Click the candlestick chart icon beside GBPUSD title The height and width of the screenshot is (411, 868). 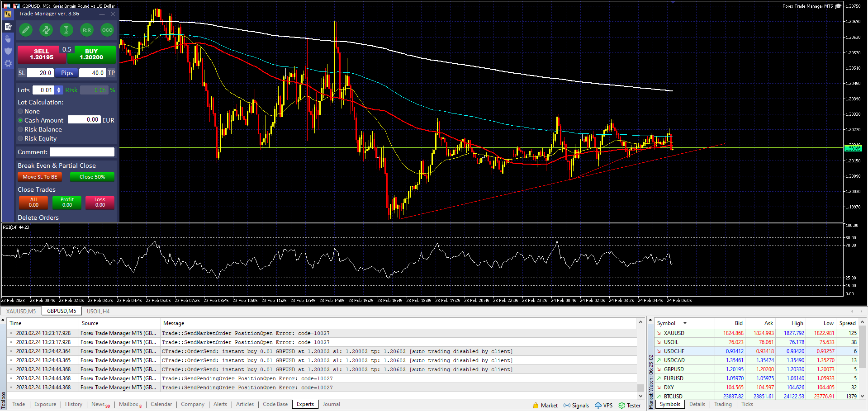click(x=17, y=6)
